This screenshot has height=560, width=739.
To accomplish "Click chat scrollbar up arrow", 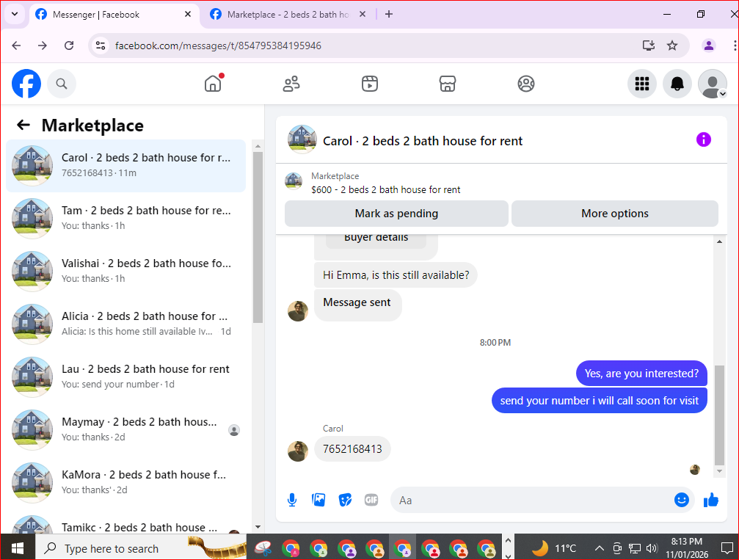I will click(x=719, y=241).
